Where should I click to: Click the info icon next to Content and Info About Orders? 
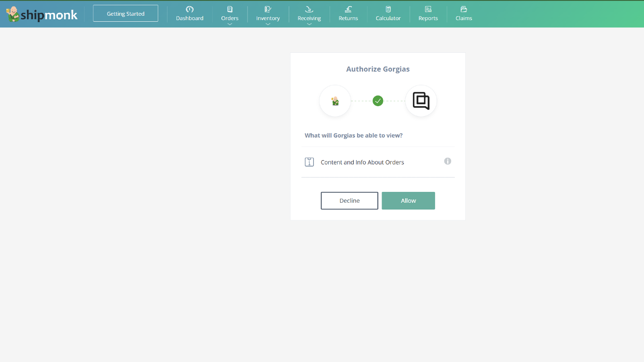448,161
